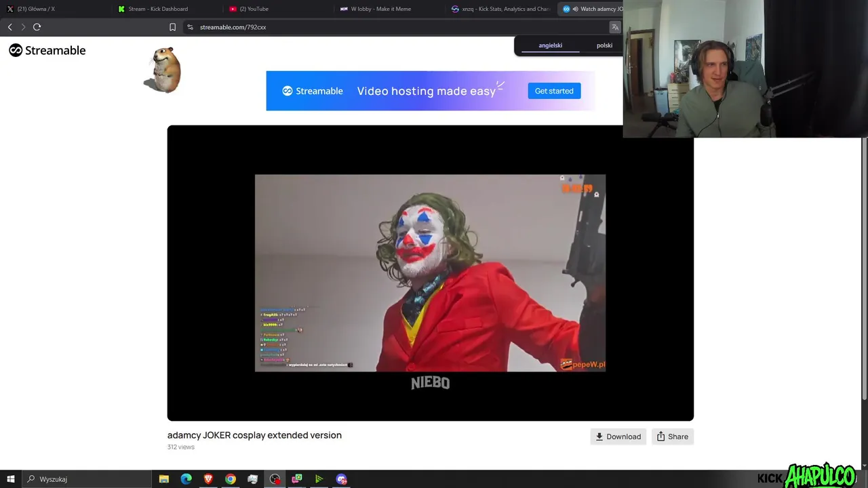Image resolution: width=868 pixels, height=488 pixels.
Task: Bookmark this page with the bookmark icon
Action: [x=172, y=27]
